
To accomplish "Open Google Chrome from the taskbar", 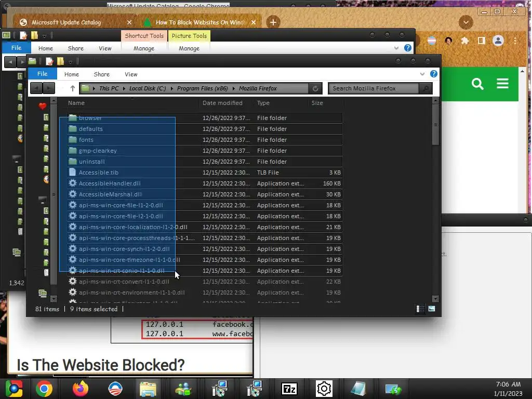I will click(44, 389).
